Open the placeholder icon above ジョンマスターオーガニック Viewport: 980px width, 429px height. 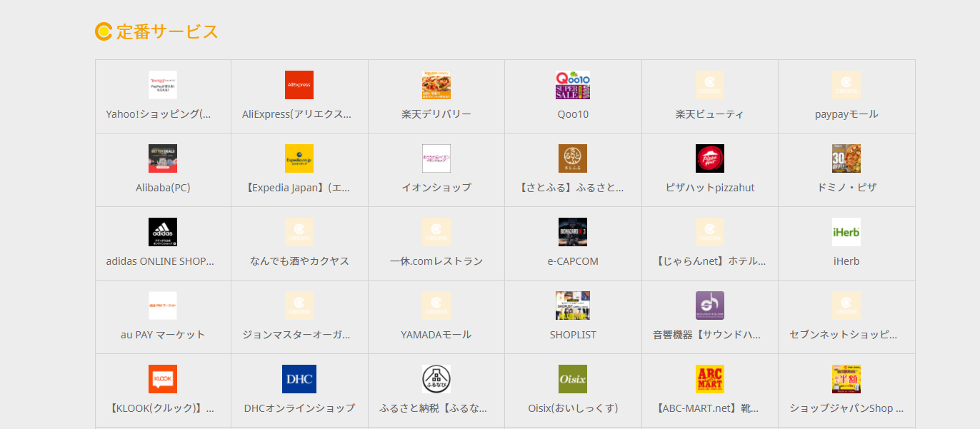click(299, 306)
